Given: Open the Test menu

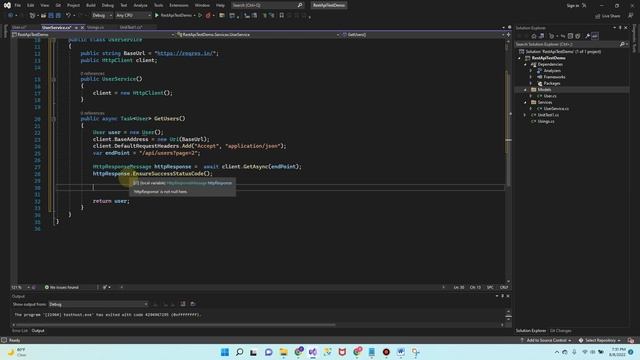Looking at the screenshot, I should pos(124,5).
